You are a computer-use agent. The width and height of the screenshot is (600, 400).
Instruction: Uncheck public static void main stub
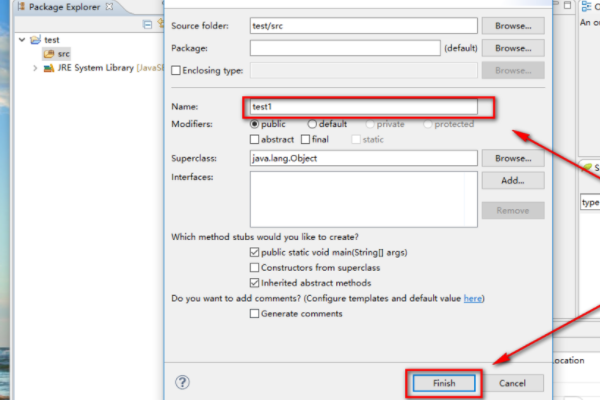pos(254,252)
